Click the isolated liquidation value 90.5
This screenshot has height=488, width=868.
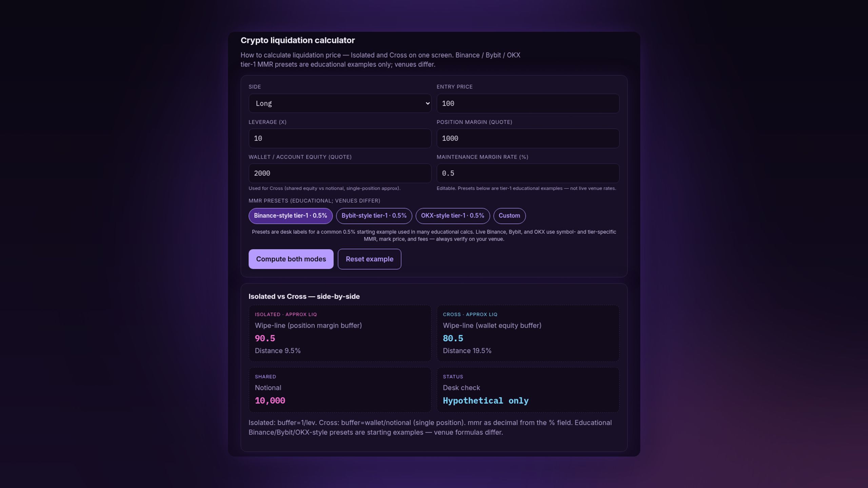(265, 338)
